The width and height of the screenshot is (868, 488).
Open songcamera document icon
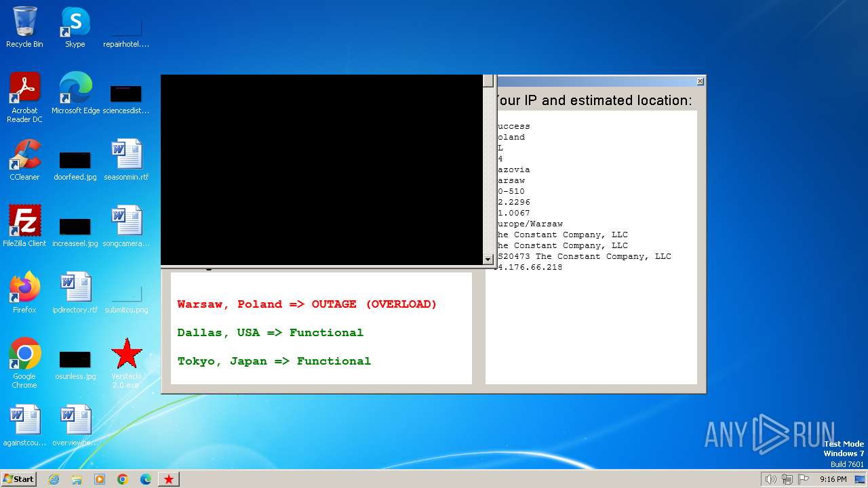coord(126,226)
